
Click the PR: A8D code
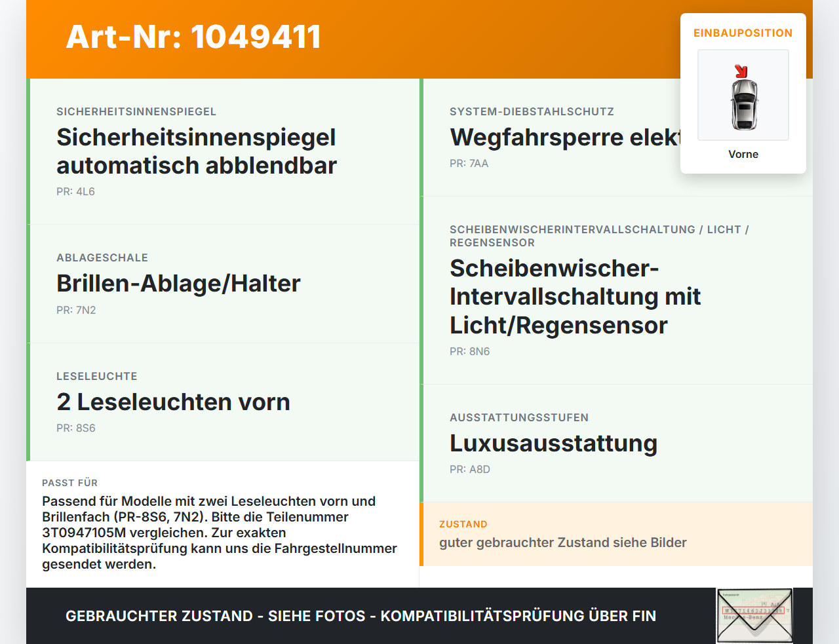(x=470, y=469)
